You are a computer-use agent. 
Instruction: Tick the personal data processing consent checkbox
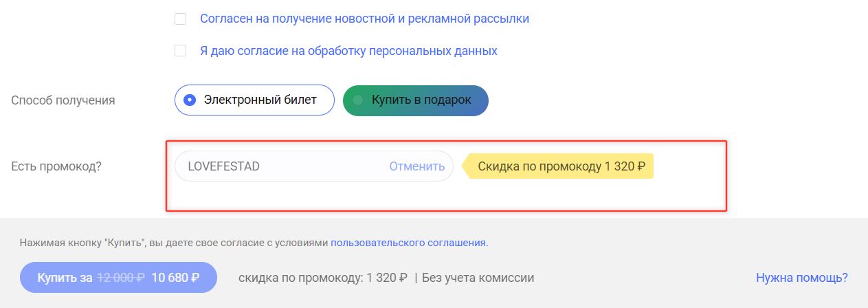(x=181, y=51)
